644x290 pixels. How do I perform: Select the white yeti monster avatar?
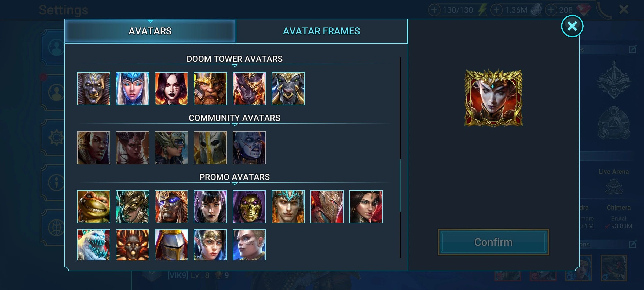point(93,245)
